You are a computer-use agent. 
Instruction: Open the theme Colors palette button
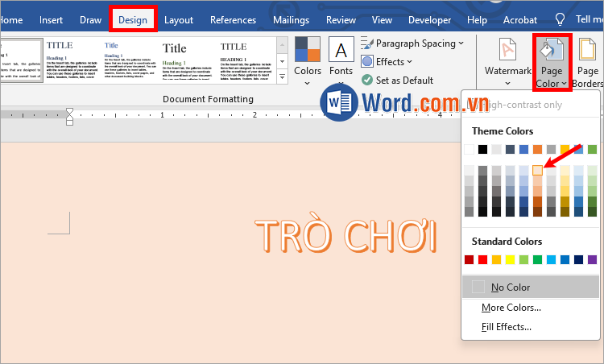[x=308, y=61]
